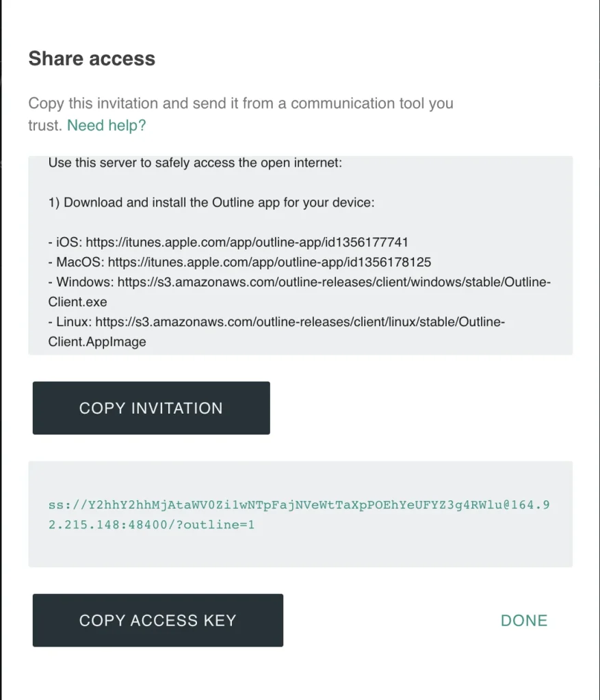Image resolution: width=600 pixels, height=700 pixels.
Task: Click the 'Use this server' invitation line
Action: tap(194, 163)
